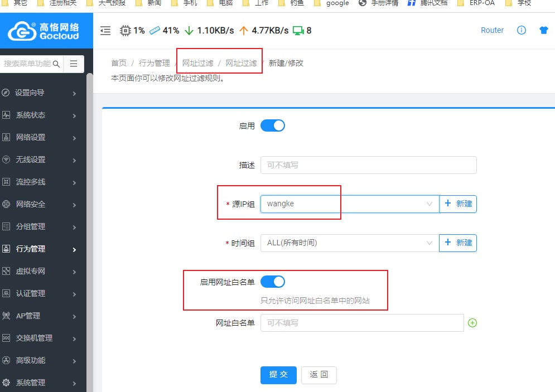Click the 描述 input field
Viewport: 555px width, 392px height.
click(x=368, y=165)
